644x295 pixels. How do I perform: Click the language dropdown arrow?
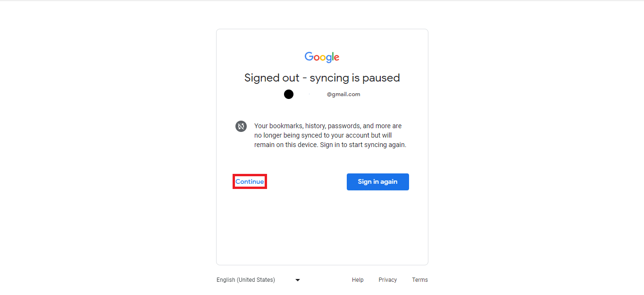298,280
